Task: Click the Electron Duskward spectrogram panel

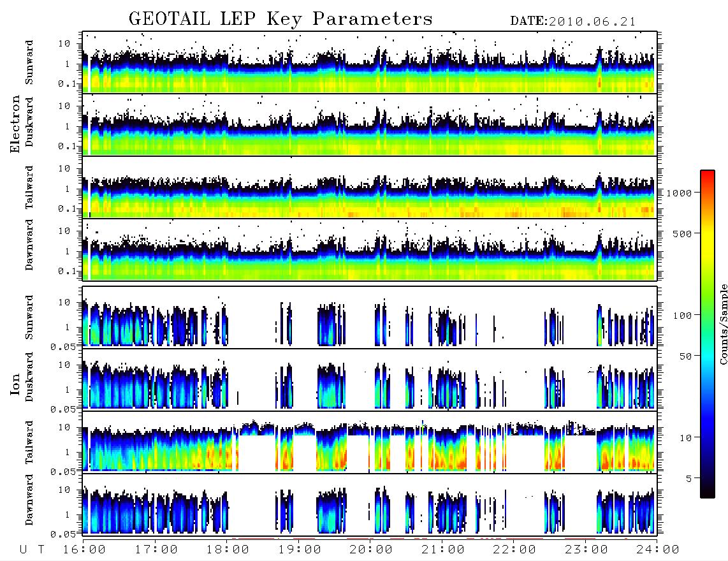Action: [x=370, y=124]
